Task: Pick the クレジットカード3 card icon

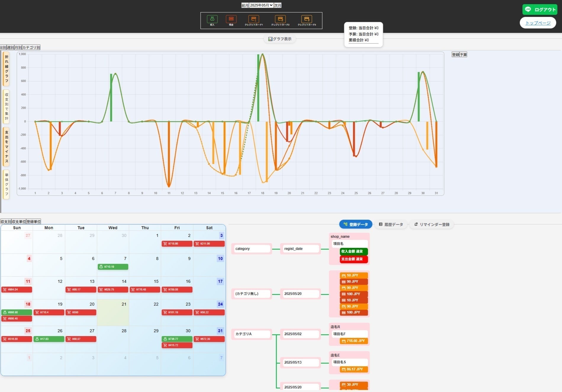Action: point(307,19)
